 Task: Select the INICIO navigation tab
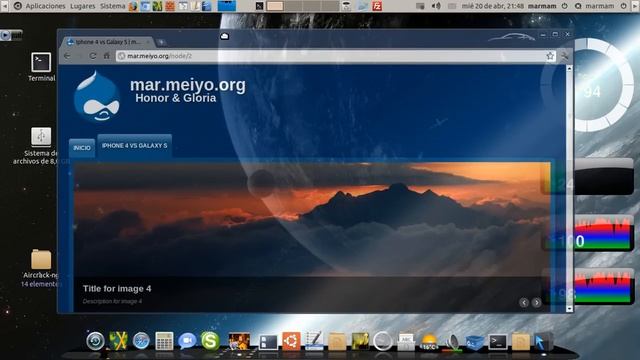click(82, 148)
